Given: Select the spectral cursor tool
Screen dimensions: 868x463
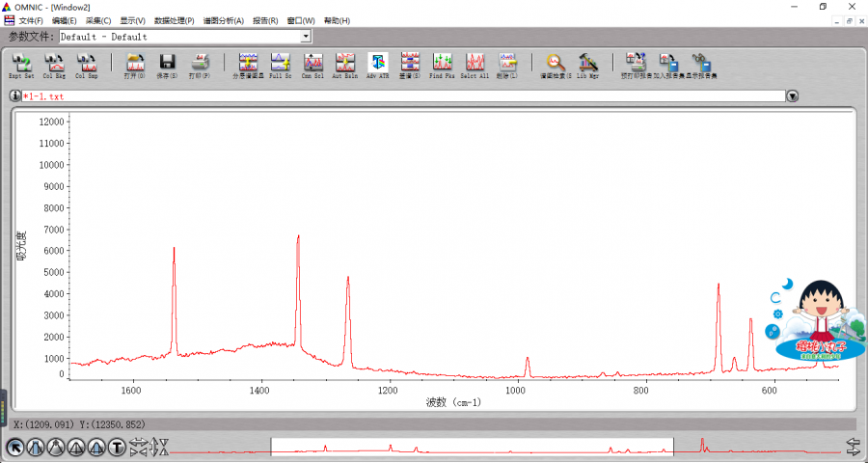Looking at the screenshot, I should (x=57, y=447).
